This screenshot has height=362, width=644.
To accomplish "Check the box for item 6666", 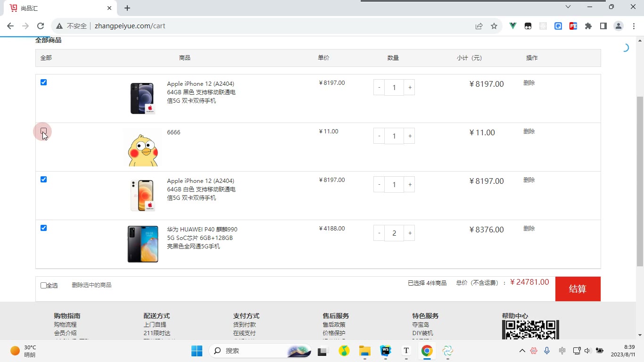I will pos(44,131).
